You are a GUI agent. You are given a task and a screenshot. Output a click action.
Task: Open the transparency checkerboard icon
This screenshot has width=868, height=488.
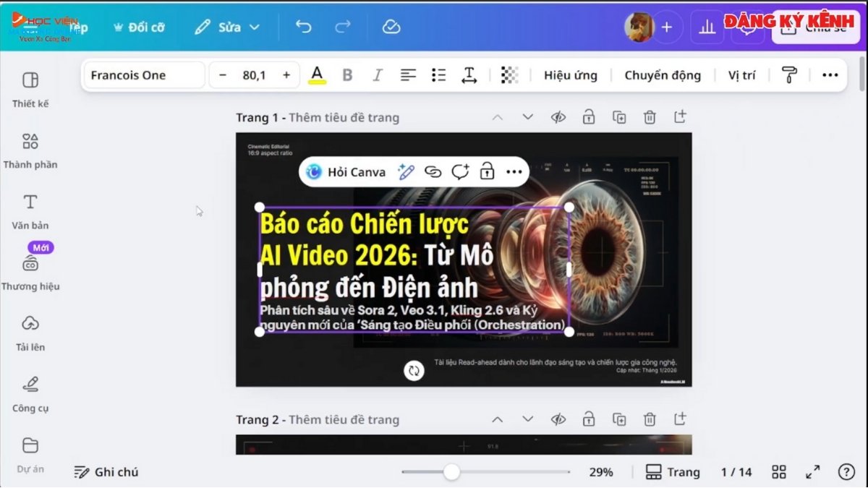tap(510, 74)
